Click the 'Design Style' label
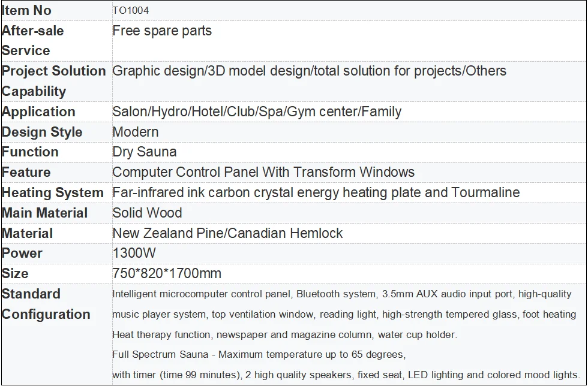The image size is (588, 386). click(x=42, y=132)
